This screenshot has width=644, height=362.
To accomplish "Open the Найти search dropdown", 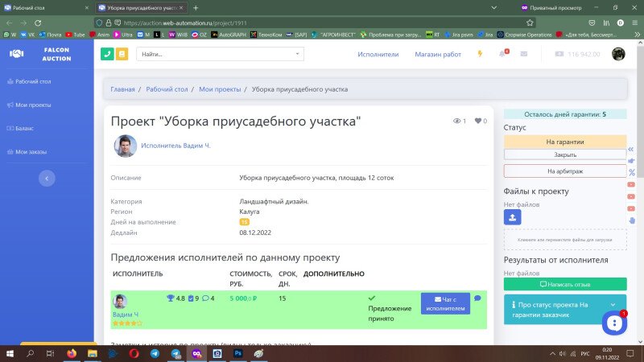I will [220, 54].
